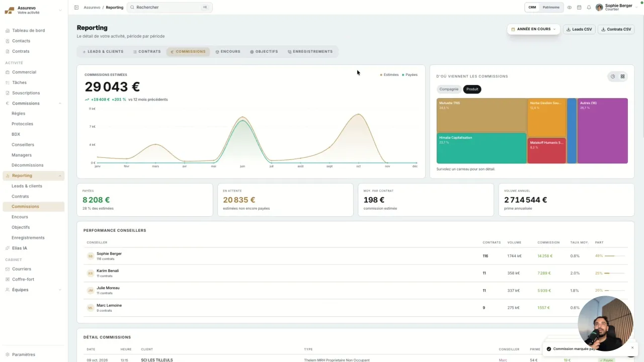Collapse the Commissions section in sidebar

(x=60, y=104)
